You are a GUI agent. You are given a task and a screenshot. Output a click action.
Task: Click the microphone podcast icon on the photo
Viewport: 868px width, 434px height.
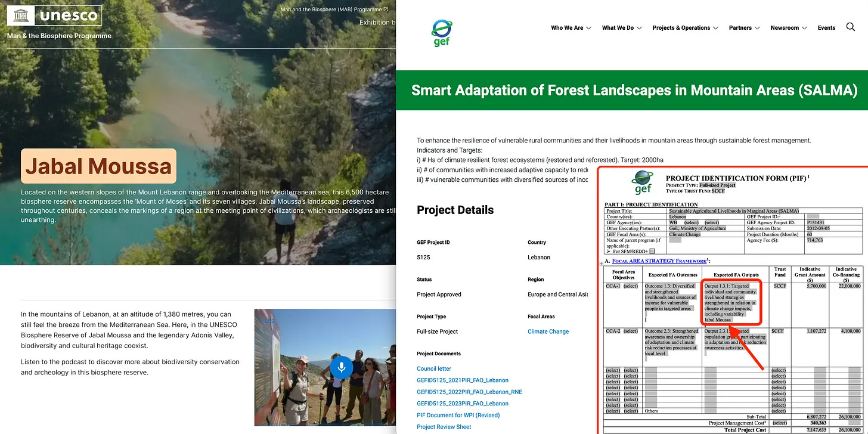342,368
